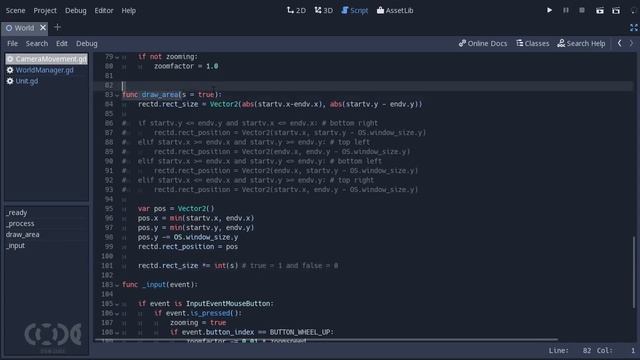Click 'rectd.rect_position = pos' line
640x360 pixels.
pos(188,247)
